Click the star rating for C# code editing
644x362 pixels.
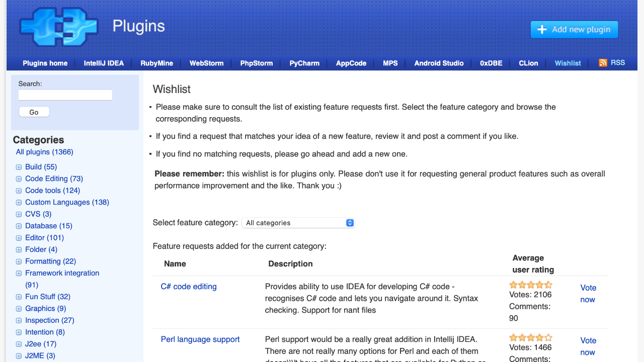tap(531, 285)
